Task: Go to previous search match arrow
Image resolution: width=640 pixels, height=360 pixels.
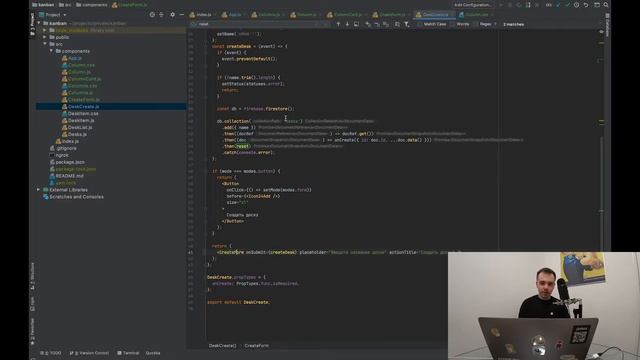Action: click(x=338, y=24)
